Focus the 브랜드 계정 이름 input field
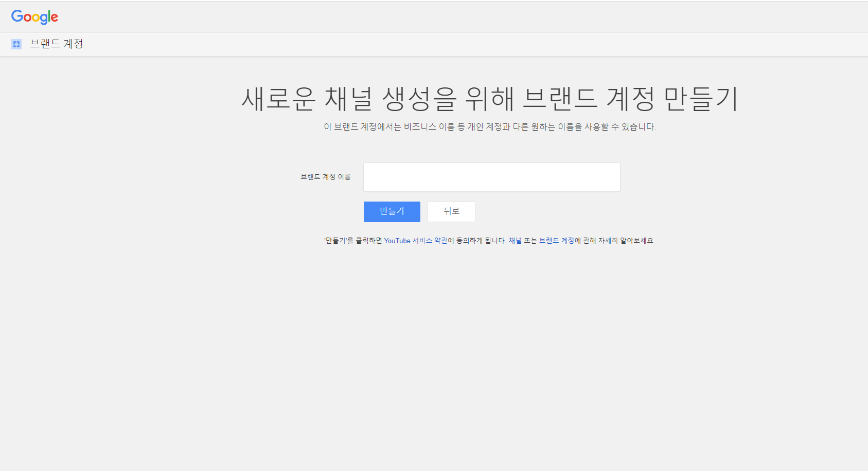 point(492,177)
